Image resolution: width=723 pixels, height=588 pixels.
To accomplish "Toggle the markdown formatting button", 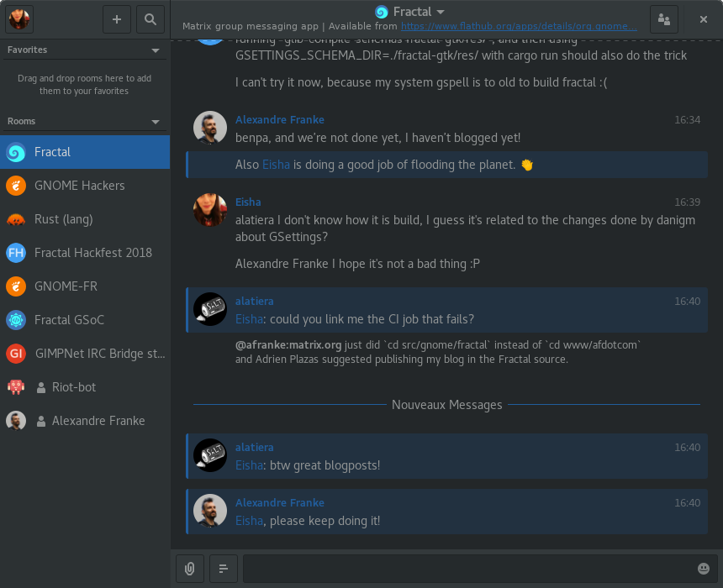I will tap(224, 569).
